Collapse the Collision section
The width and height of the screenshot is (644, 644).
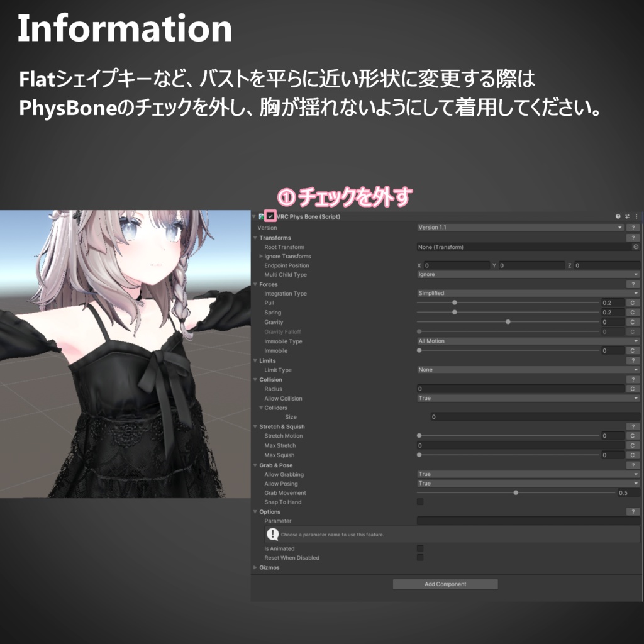pyautogui.click(x=255, y=379)
